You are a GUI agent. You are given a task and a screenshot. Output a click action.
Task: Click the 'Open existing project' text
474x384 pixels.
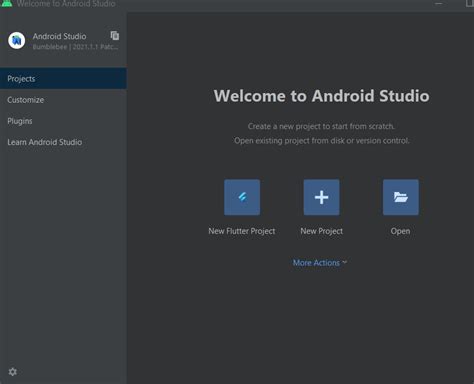321,141
